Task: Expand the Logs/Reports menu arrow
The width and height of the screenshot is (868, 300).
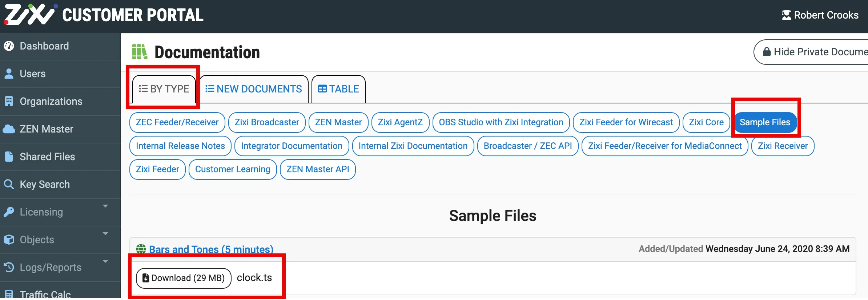Action: 105,261
